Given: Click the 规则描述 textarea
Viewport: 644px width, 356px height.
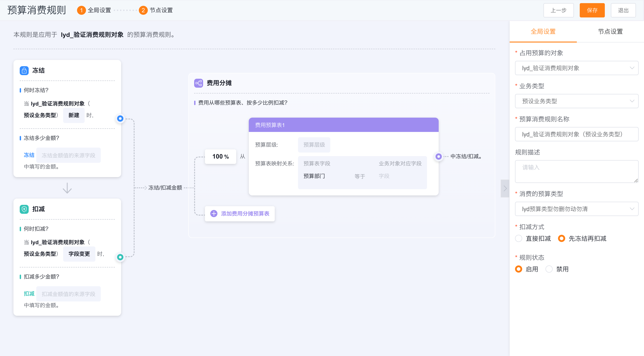Looking at the screenshot, I should [x=577, y=172].
